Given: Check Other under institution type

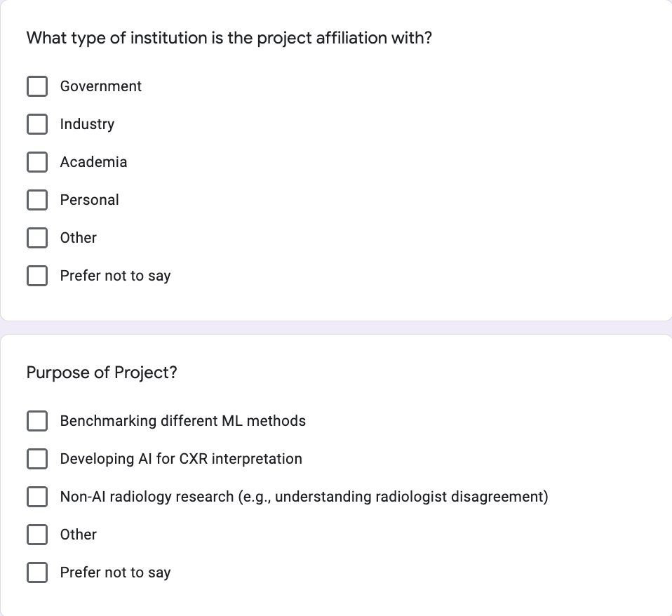Looking at the screenshot, I should (37, 237).
